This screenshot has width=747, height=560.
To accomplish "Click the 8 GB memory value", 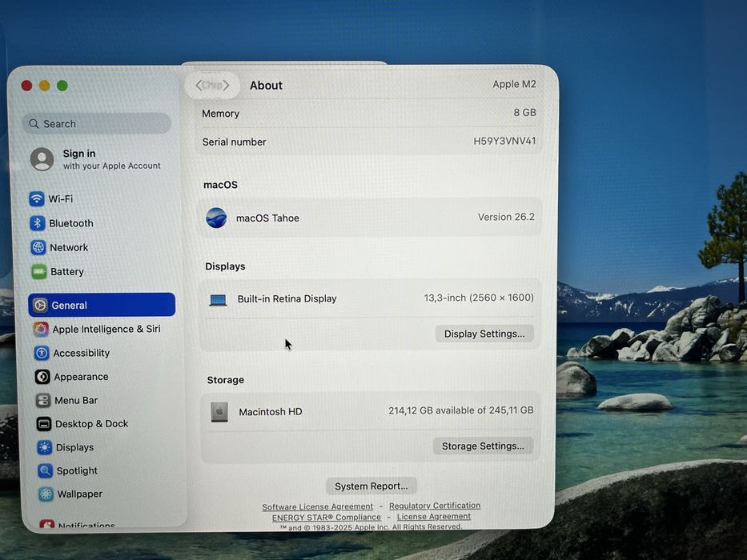I will (524, 112).
